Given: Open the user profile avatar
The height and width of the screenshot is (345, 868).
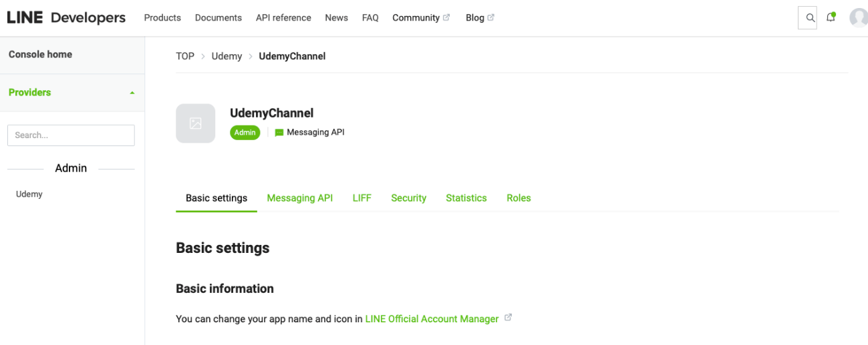Looking at the screenshot, I should (x=859, y=18).
